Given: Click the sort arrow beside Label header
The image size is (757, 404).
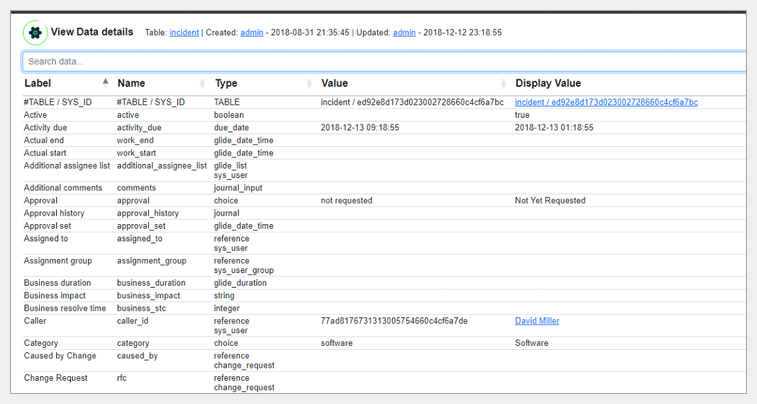Looking at the screenshot, I should point(105,83).
